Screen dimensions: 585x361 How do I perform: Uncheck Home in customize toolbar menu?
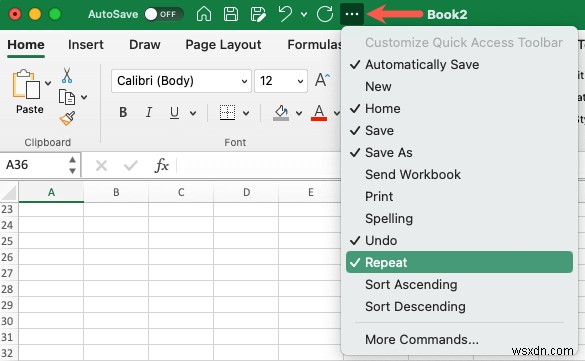(x=459, y=109)
